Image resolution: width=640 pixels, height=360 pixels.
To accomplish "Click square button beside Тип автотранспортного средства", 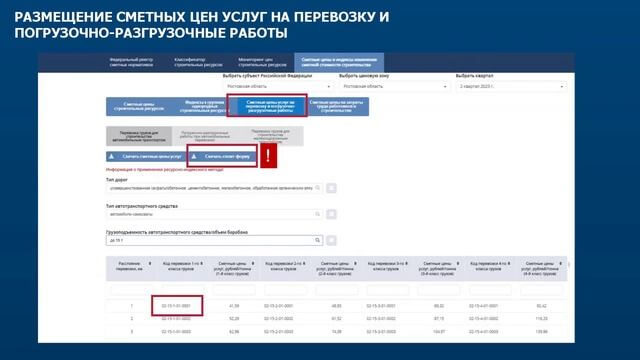I will (x=331, y=214).
